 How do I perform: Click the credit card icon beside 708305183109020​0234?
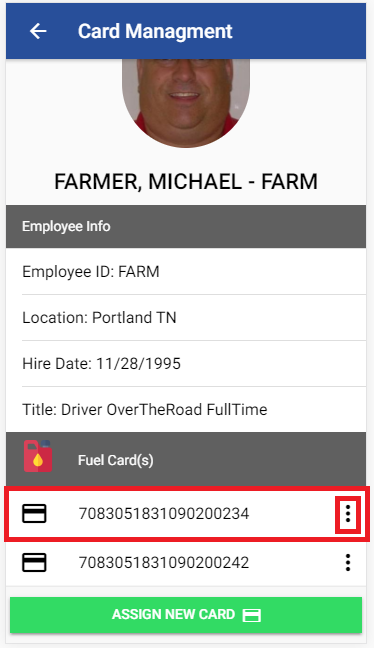(x=34, y=514)
